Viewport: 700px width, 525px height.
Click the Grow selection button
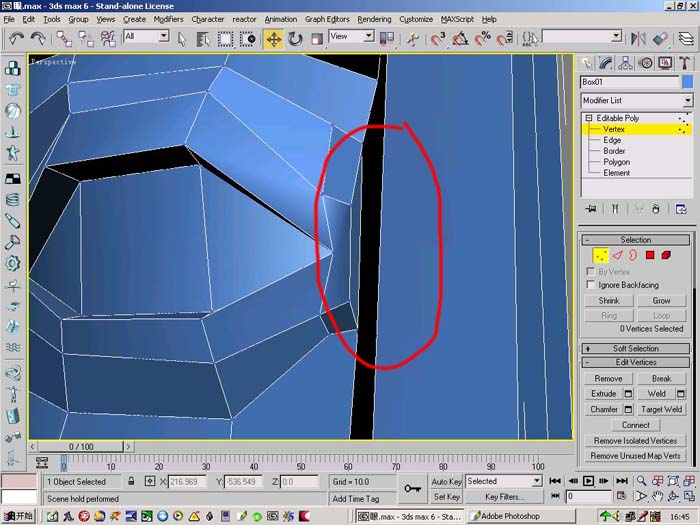point(662,300)
